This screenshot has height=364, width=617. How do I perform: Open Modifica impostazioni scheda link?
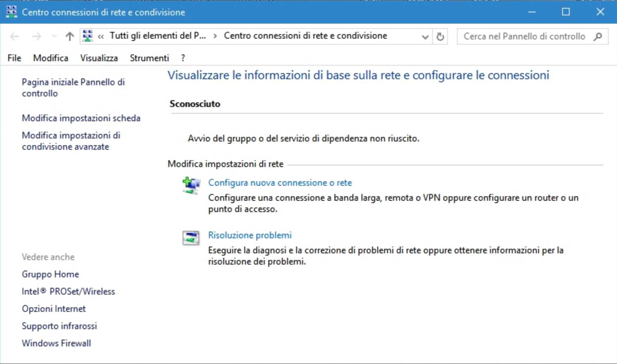(81, 118)
